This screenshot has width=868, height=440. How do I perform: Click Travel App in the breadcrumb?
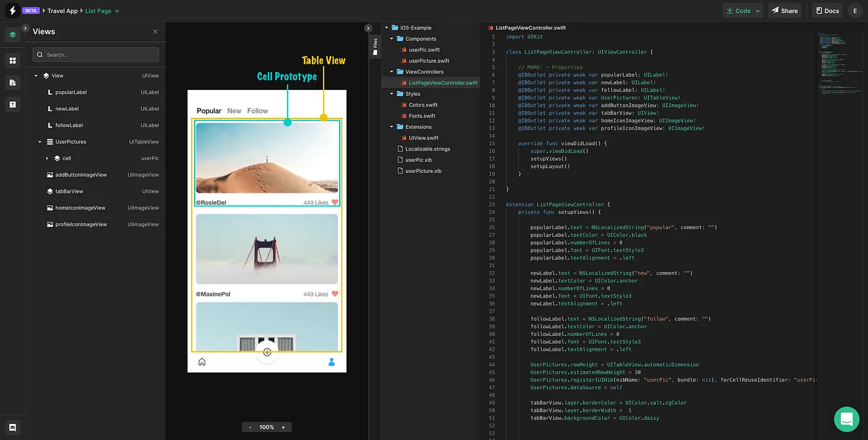(63, 11)
